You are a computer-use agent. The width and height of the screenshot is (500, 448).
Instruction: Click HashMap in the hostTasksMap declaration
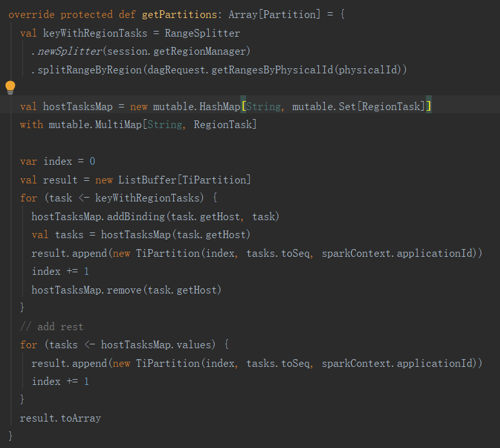220,106
